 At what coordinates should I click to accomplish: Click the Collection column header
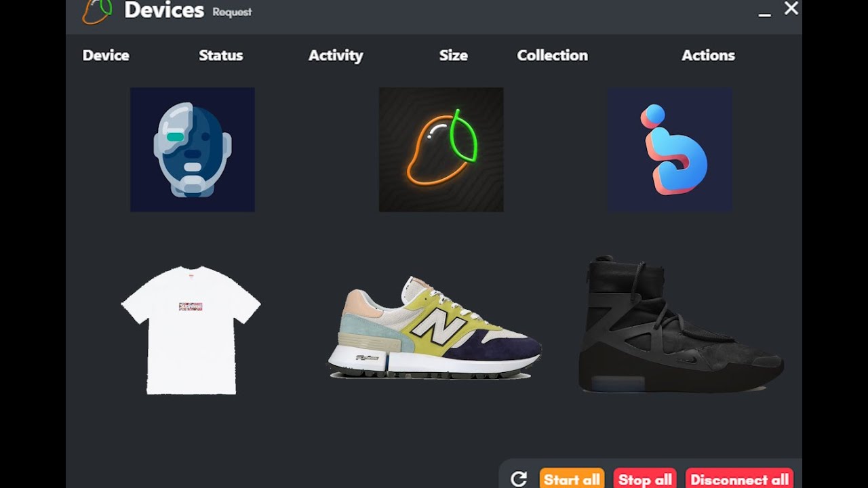(x=553, y=56)
